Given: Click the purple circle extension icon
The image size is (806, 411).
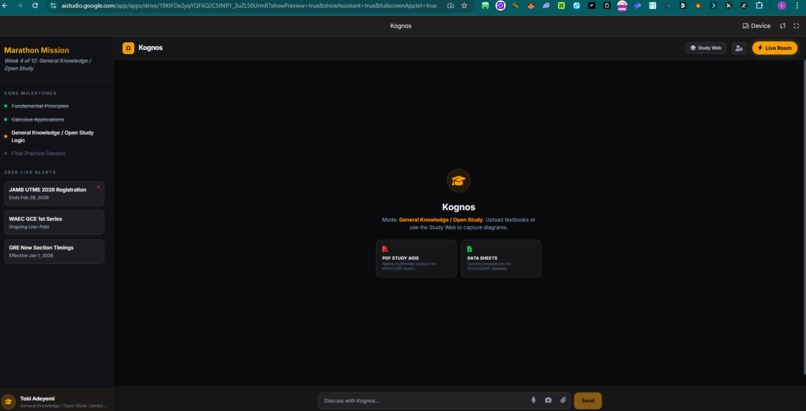Looking at the screenshot, I should [500, 6].
